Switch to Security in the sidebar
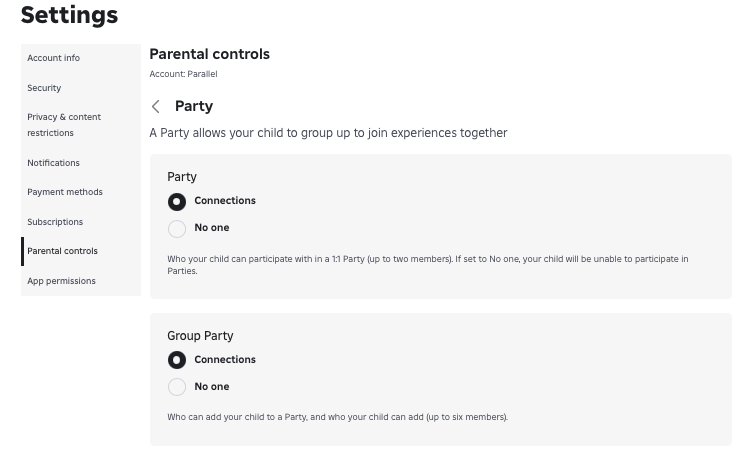This screenshot has width=750, height=467. pos(44,88)
